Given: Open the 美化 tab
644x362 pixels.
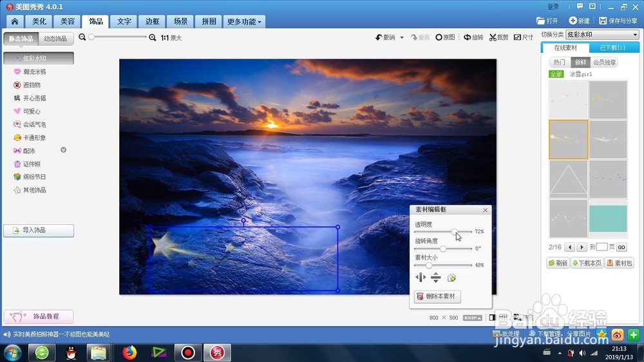Looking at the screenshot, I should 39,21.
